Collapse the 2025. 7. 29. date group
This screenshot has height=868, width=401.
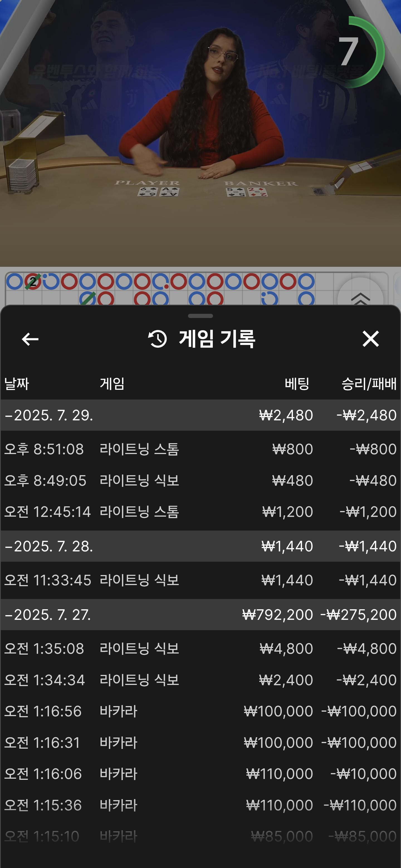tap(49, 415)
